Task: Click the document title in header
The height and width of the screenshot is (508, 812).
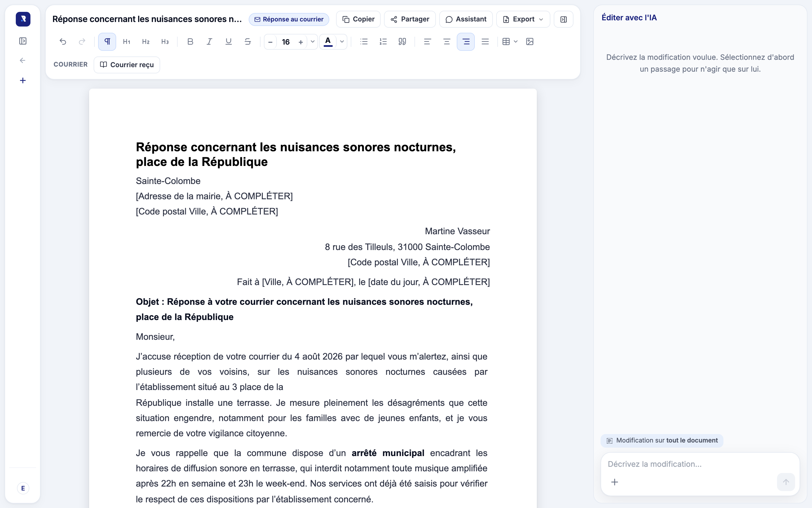Action: click(147, 19)
